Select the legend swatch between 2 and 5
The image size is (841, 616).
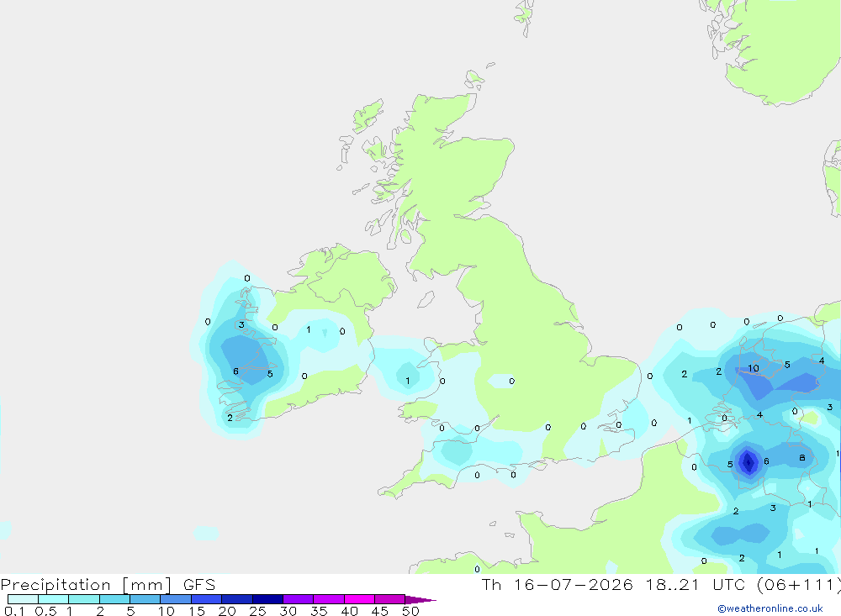tap(114, 599)
